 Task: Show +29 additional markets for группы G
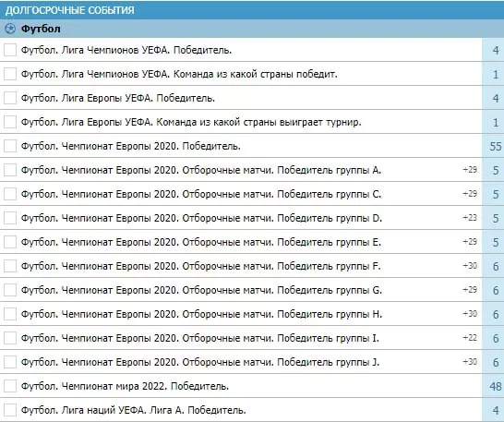470,290
